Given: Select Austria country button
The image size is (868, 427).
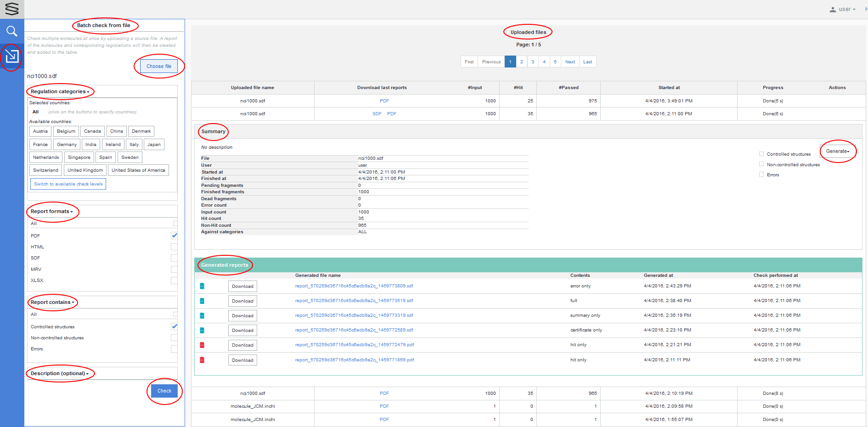Looking at the screenshot, I should 40,131.
